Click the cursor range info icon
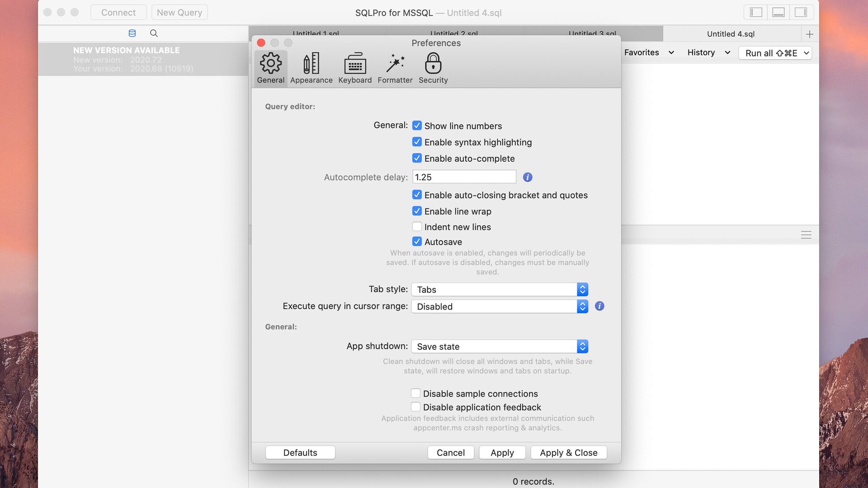This screenshot has width=868, height=488. tap(599, 306)
